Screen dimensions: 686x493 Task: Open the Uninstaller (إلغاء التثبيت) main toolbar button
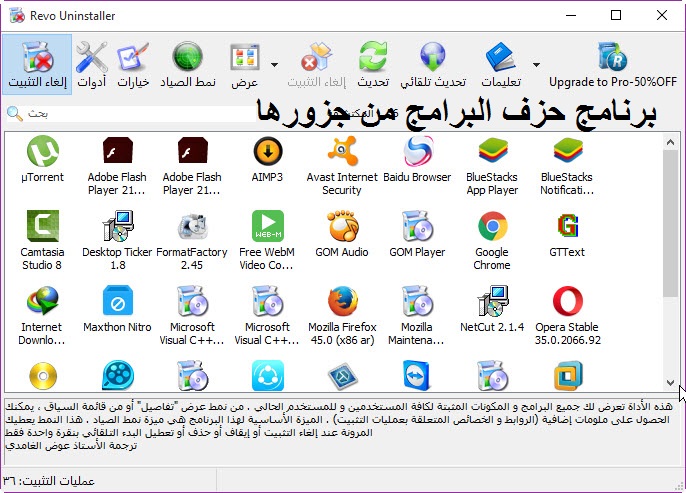click(37, 65)
